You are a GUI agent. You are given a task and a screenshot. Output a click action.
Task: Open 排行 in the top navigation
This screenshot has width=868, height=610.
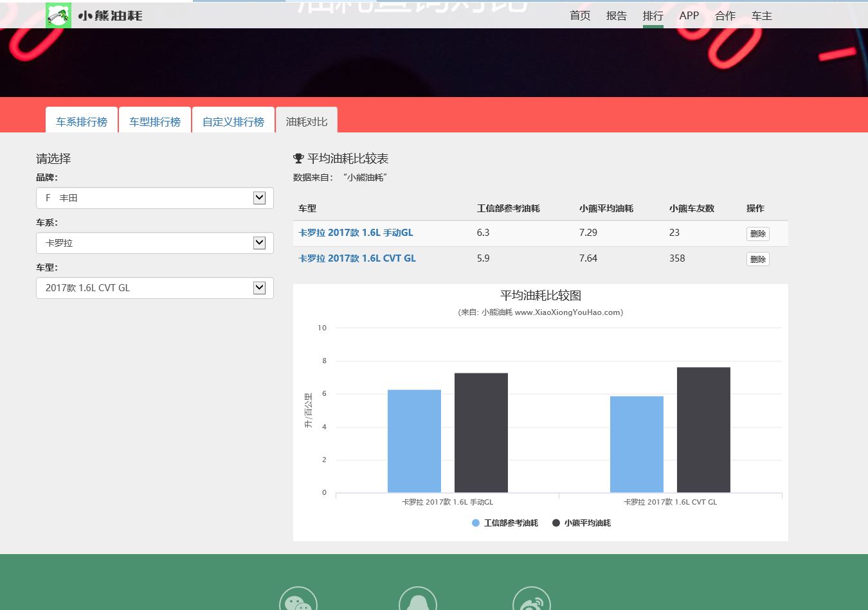tap(653, 15)
